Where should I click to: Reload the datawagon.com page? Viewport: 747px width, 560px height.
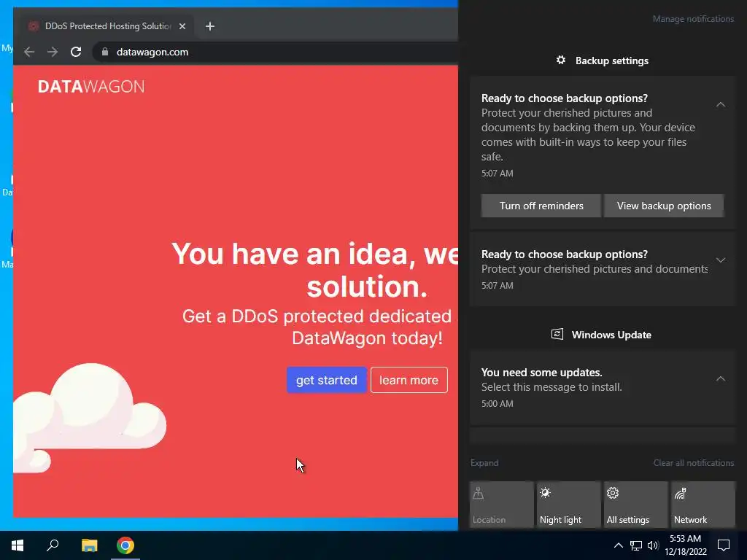[76, 52]
